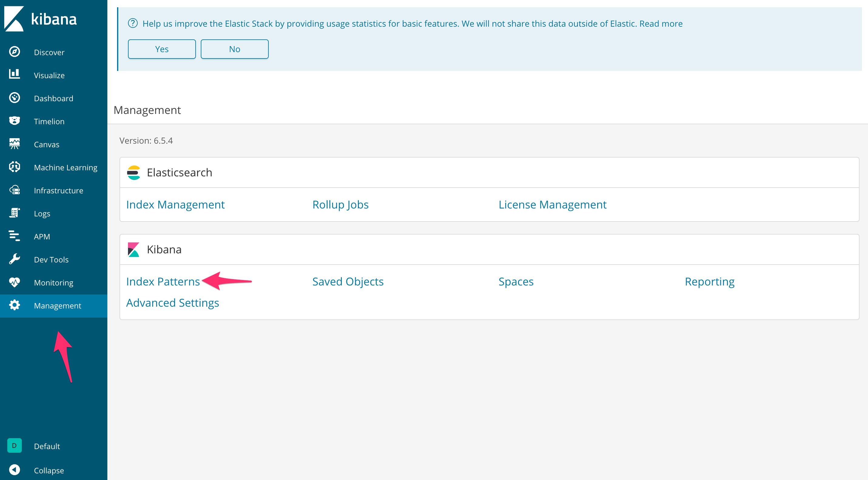Screen dimensions: 868x480
Task: Click Yes to share usage statistics
Action: click(x=162, y=49)
